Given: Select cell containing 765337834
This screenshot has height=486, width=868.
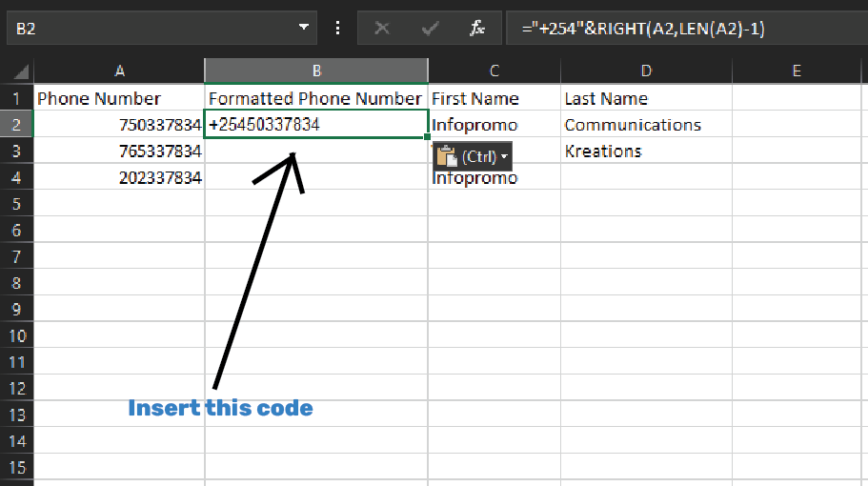Looking at the screenshot, I should tap(119, 151).
